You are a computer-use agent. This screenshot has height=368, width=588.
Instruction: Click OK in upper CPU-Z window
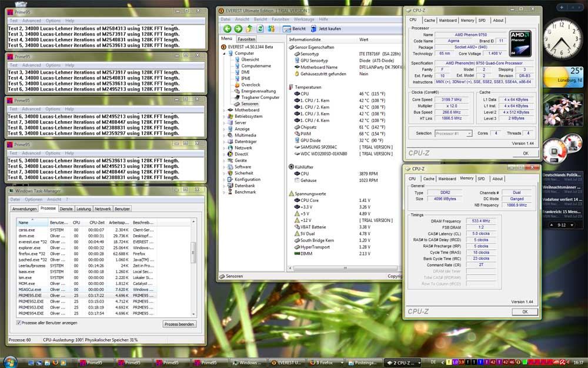(x=525, y=153)
